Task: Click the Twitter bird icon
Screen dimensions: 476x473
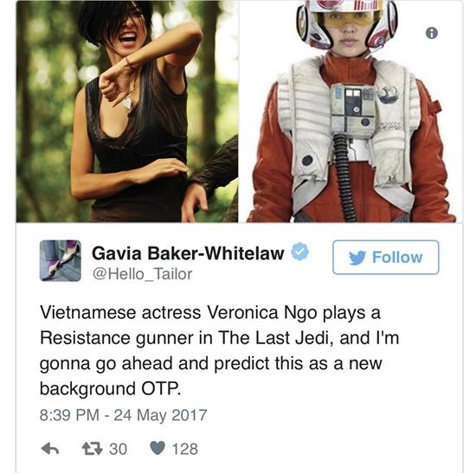Action: pos(357,258)
